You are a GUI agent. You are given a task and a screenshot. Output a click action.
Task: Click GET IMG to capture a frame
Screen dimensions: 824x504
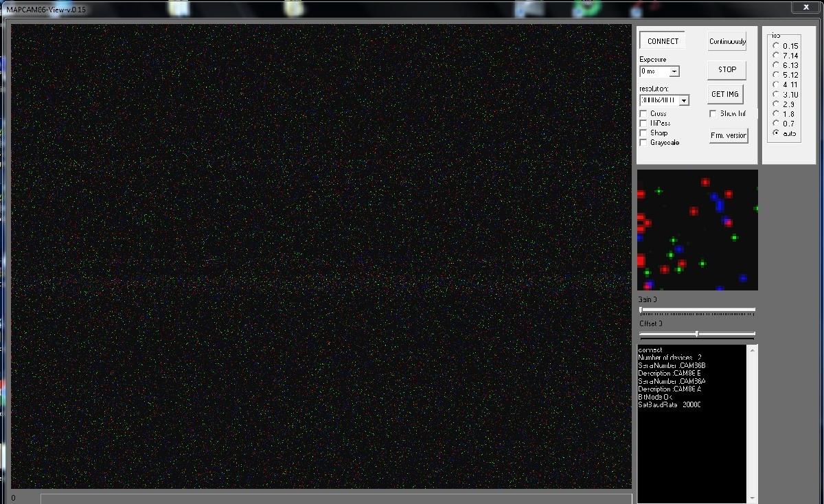725,94
